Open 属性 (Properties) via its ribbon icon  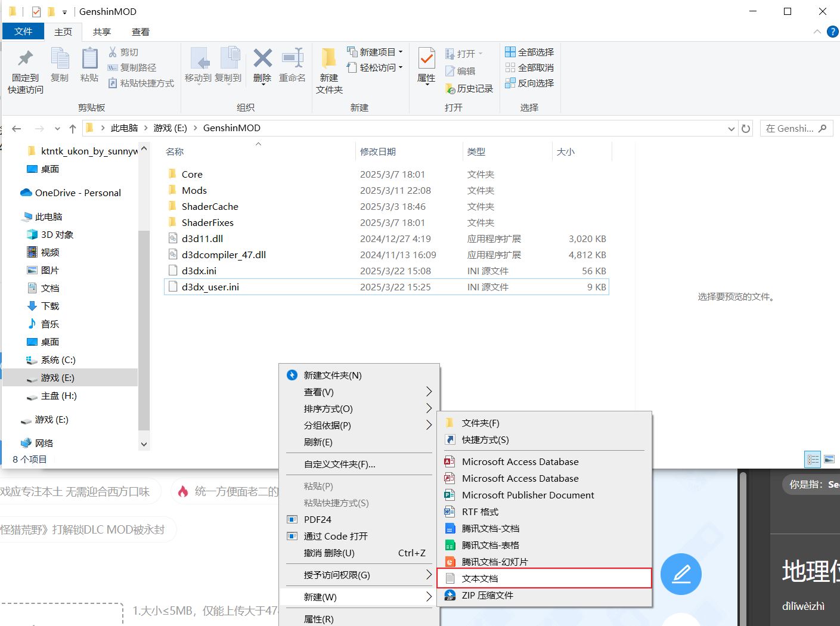pyautogui.click(x=426, y=66)
